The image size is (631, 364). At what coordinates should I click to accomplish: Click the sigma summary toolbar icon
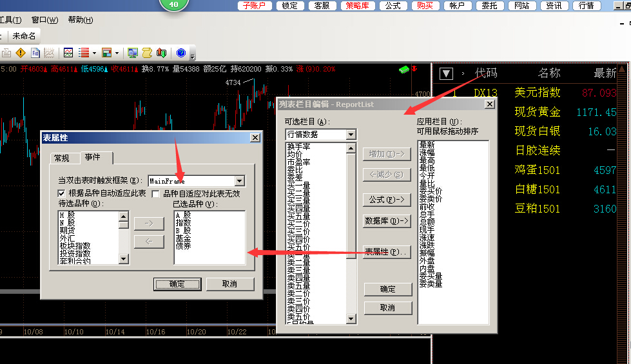click(6, 53)
